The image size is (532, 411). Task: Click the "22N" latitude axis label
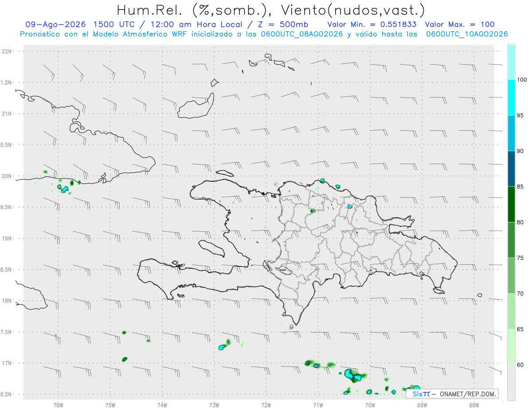tap(8, 51)
